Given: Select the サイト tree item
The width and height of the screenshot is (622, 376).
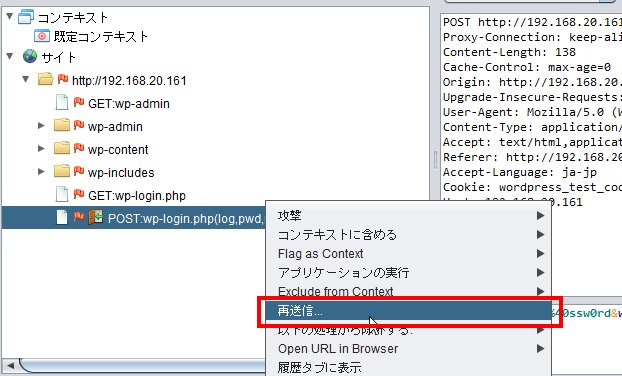Looking at the screenshot, I should coord(59,58).
